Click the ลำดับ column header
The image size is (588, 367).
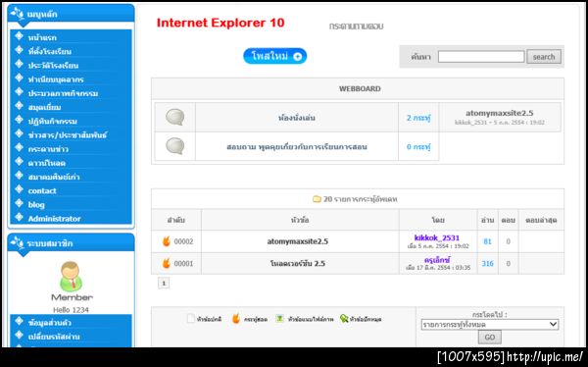click(176, 220)
